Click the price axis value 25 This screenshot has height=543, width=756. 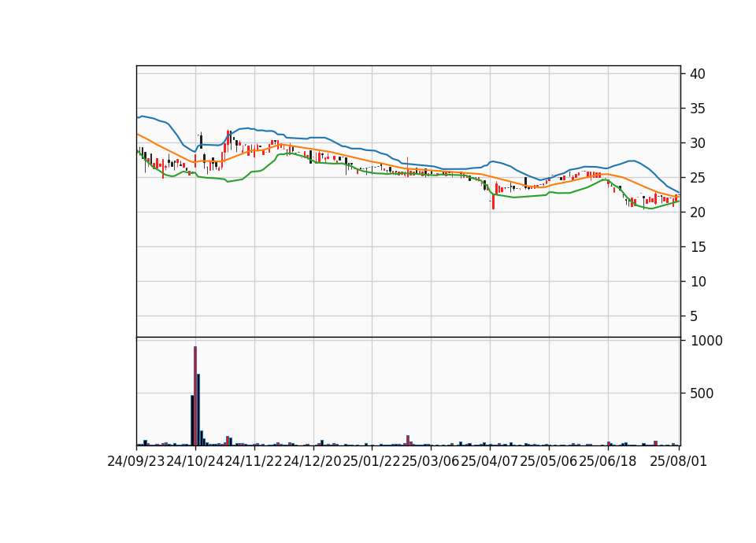tap(698, 178)
